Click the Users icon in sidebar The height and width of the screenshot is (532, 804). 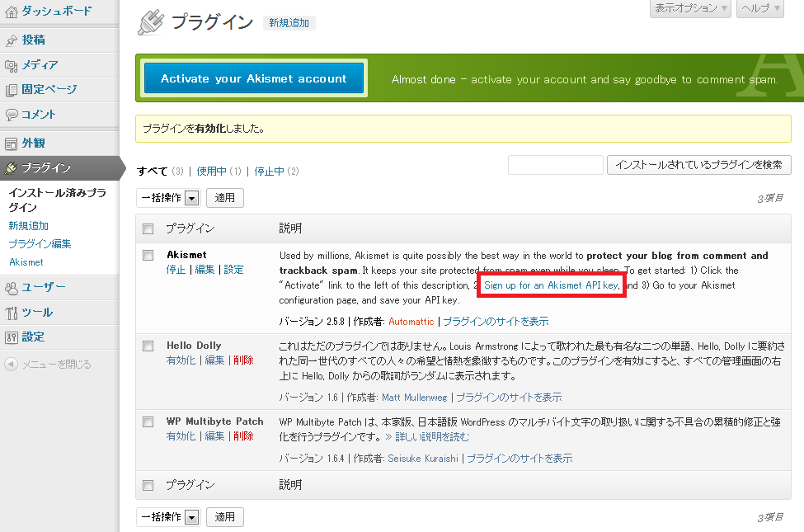pyautogui.click(x=11, y=288)
